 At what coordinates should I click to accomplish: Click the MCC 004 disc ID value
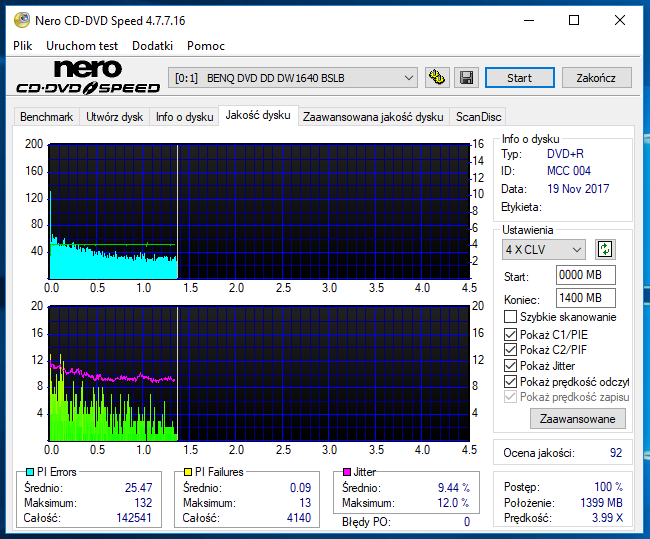(x=569, y=171)
